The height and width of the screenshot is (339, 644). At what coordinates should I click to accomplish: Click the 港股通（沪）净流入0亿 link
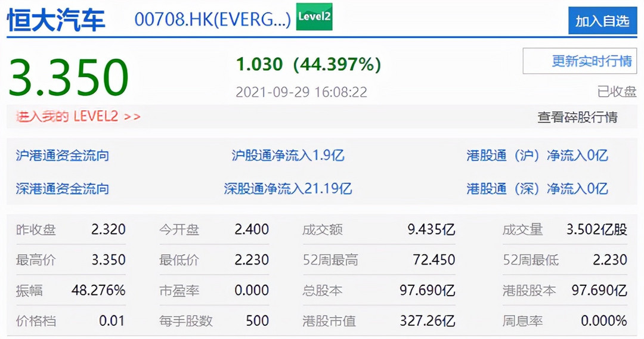(537, 156)
